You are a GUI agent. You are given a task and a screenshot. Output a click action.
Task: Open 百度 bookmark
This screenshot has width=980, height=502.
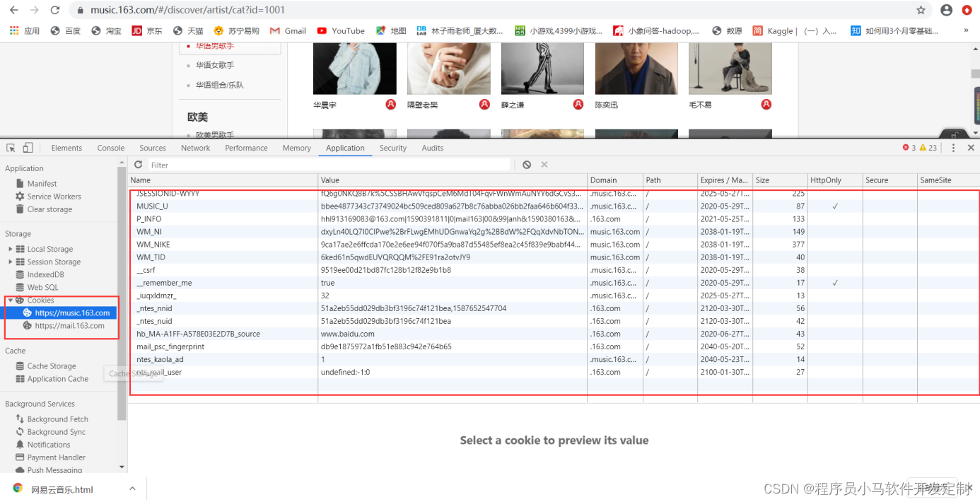pos(66,30)
